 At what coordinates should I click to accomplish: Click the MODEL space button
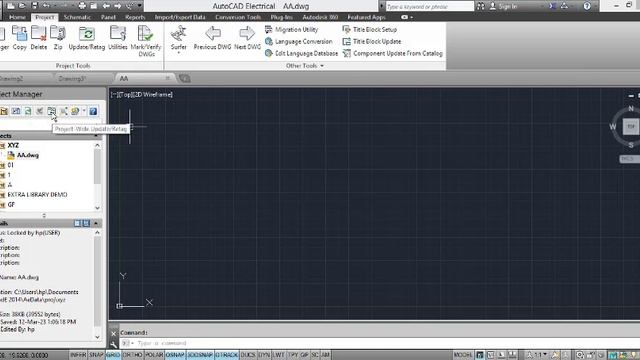(463, 355)
